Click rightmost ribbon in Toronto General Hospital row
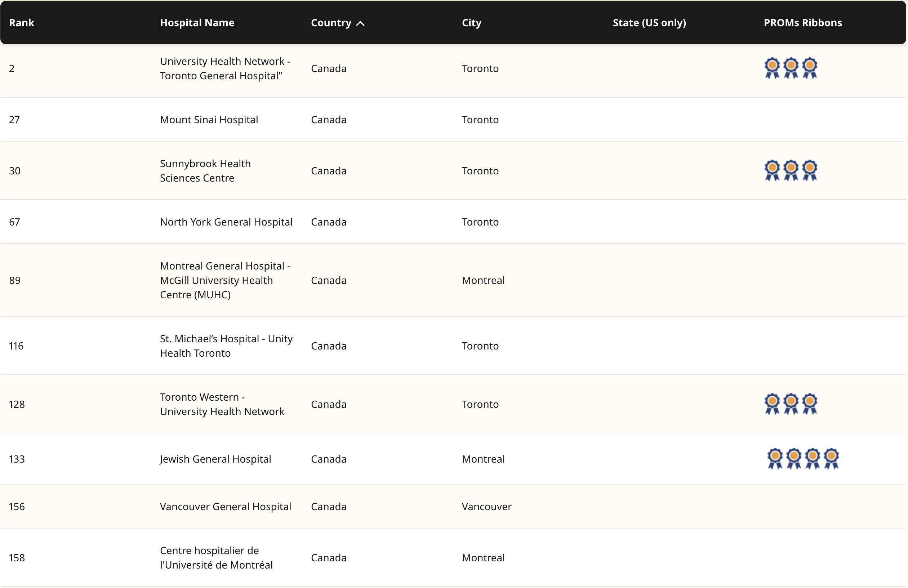Image resolution: width=908 pixels, height=588 pixels. tap(810, 68)
